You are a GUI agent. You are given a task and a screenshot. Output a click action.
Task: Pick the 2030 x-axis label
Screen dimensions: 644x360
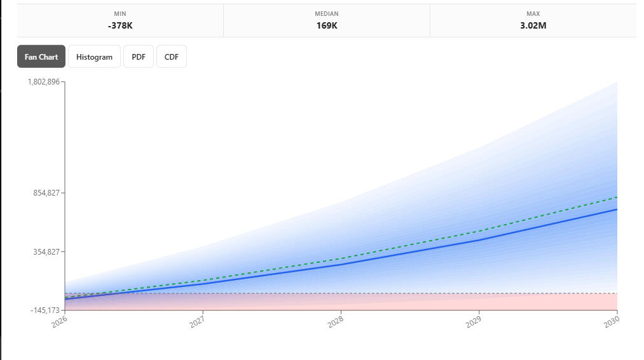pyautogui.click(x=611, y=322)
